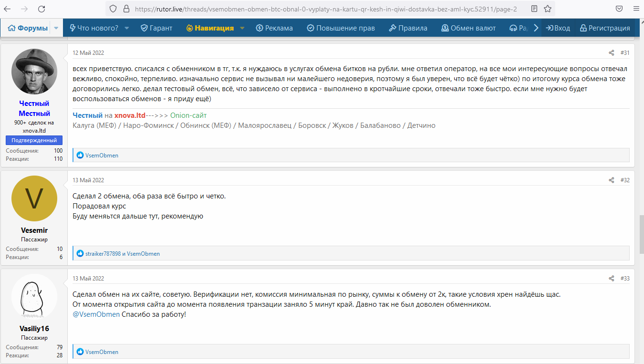644x364 pixels.
Task: Click the browser address bar URL
Action: [x=324, y=9]
